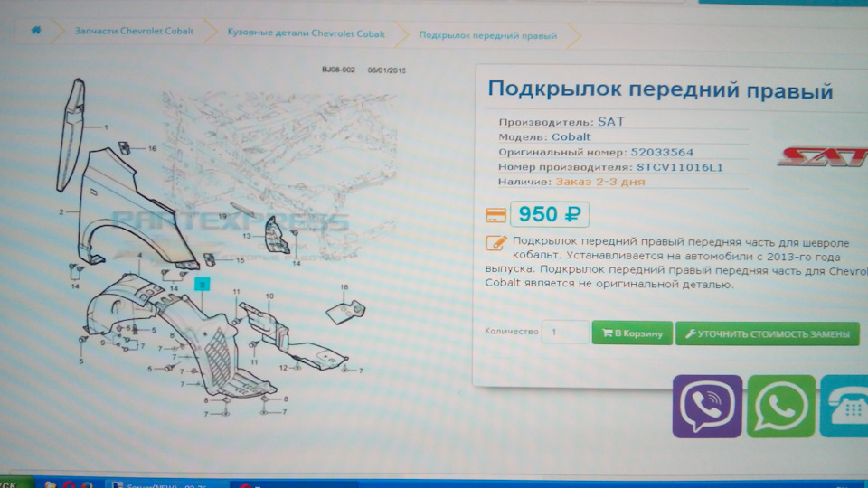The width and height of the screenshot is (868, 488).
Task: Click the page title Подкрылок передний правый
Action: click(660, 89)
